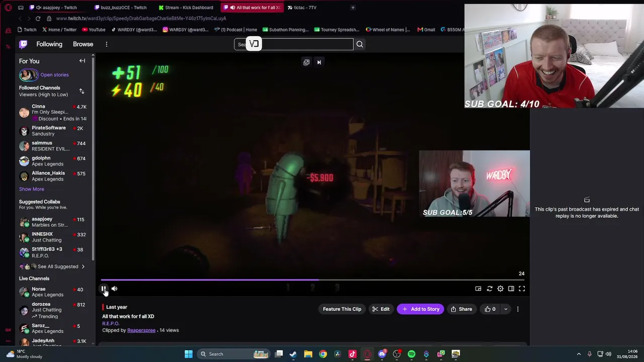644x362 pixels.
Task: Switch to the asapjoey - Twitch tab
Action: [x=58, y=8]
